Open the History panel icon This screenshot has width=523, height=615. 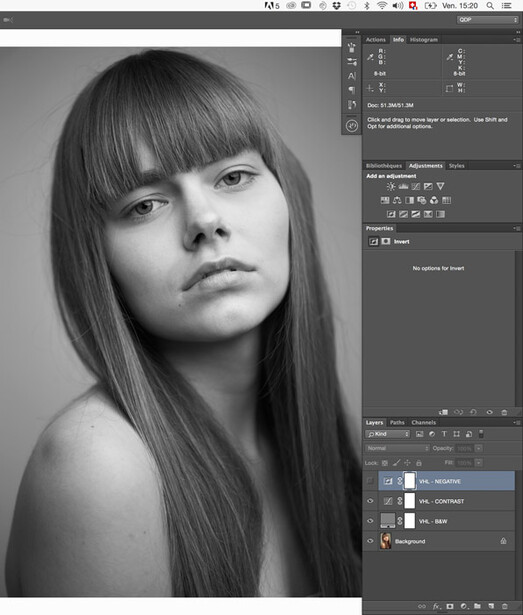352,126
